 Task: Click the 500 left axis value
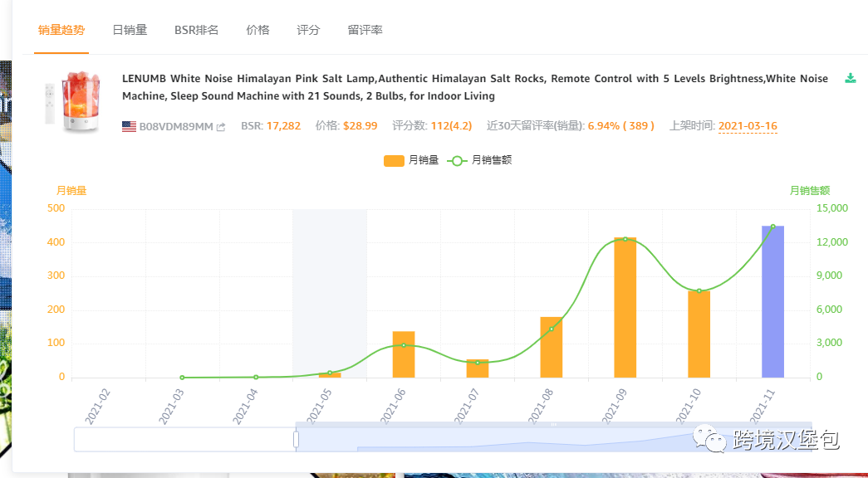click(56, 208)
